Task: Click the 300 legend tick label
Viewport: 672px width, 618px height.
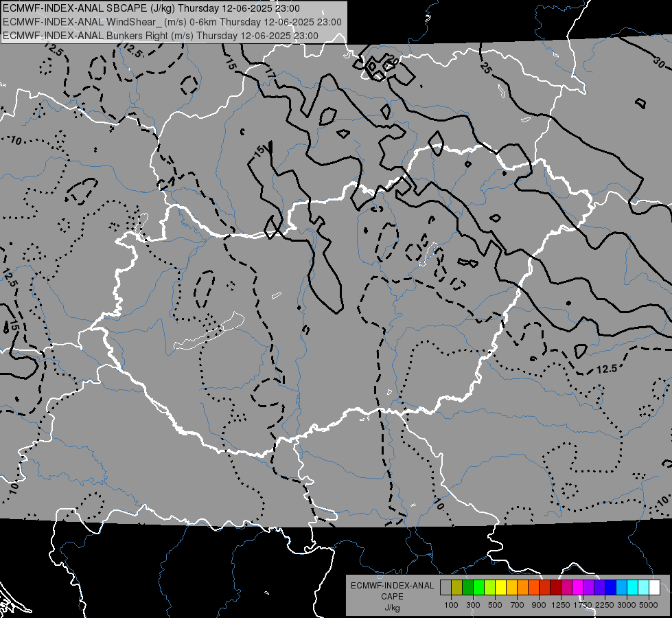Action: coord(473,605)
